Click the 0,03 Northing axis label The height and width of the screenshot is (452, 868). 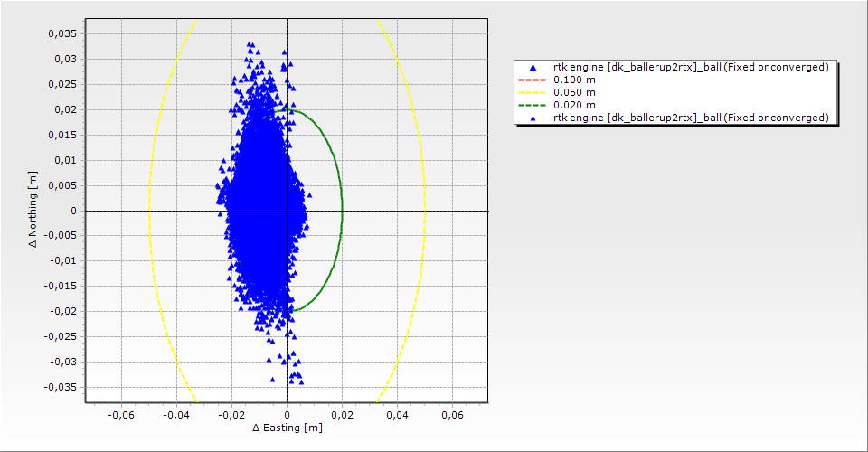point(65,59)
